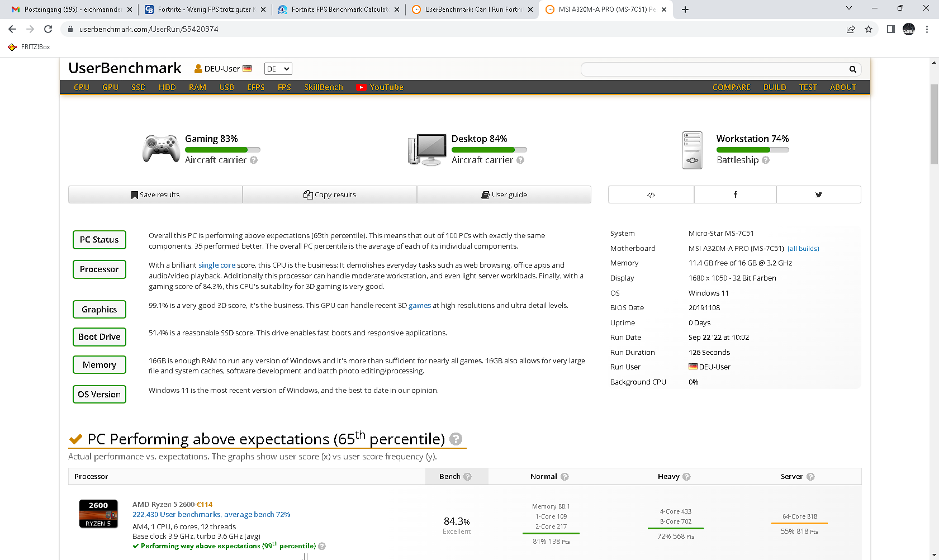Open the User guide button

pos(504,194)
